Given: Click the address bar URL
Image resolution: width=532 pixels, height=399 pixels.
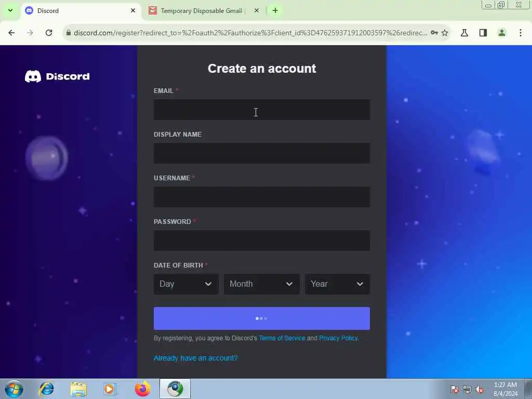Looking at the screenshot, I should pos(250,33).
